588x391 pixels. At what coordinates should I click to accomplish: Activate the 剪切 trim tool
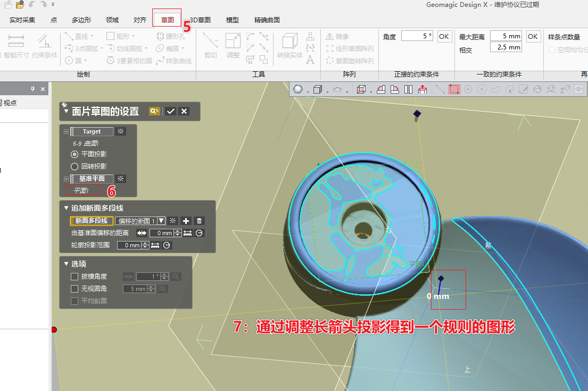pos(211,48)
